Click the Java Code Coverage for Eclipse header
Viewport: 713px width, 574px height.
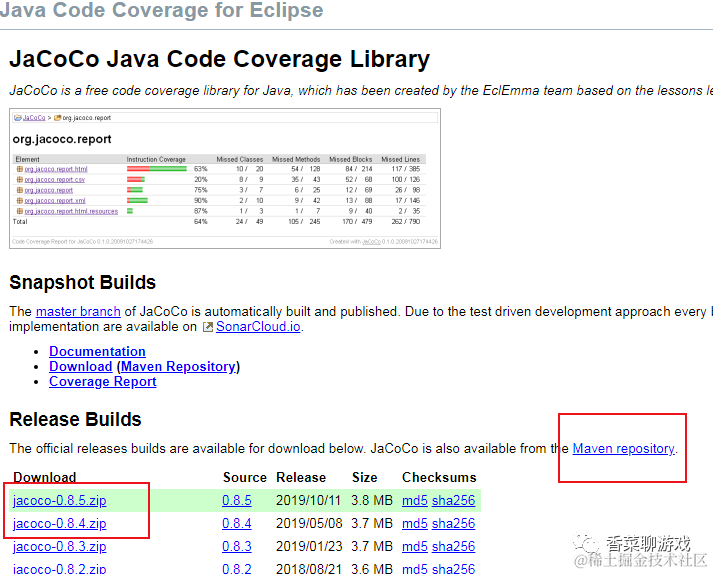pyautogui.click(x=161, y=10)
